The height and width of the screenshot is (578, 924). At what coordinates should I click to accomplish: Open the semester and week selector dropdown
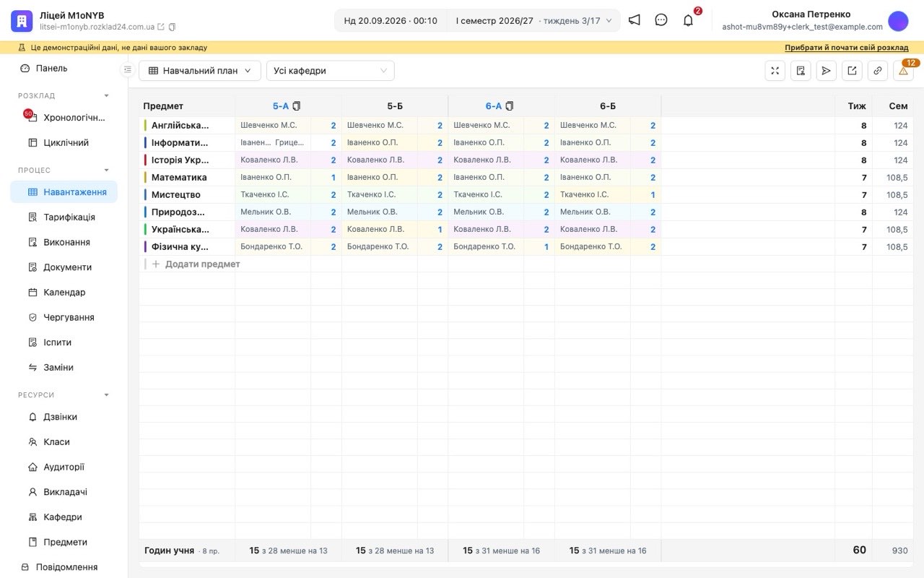pyautogui.click(x=533, y=21)
